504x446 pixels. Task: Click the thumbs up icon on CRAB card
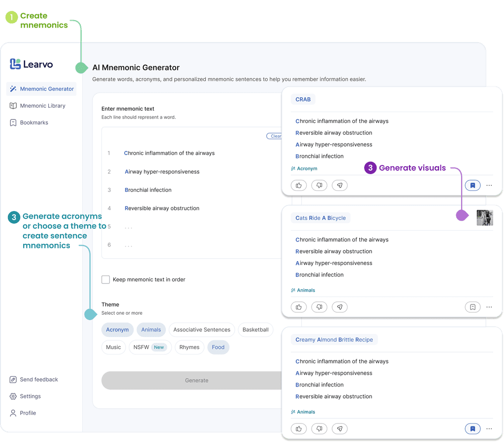(x=299, y=185)
